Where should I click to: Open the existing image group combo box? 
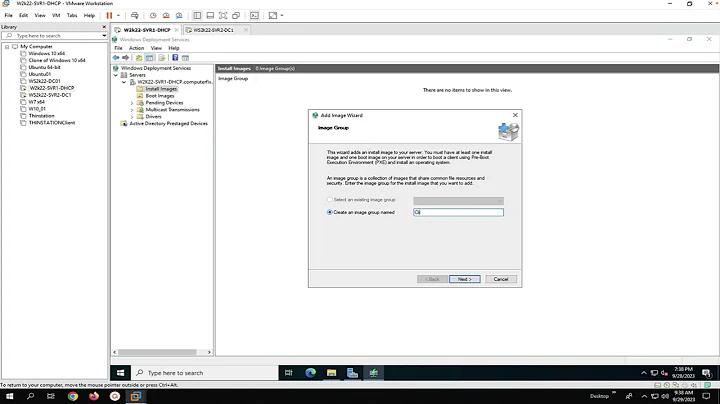[x=458, y=201]
